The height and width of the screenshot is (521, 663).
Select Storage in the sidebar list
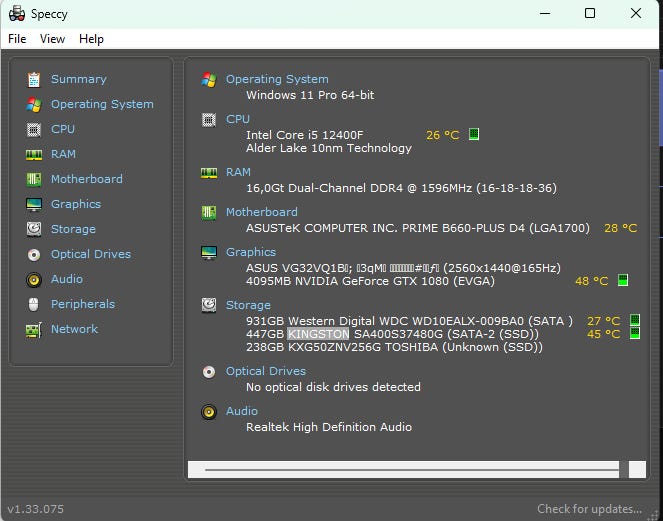(x=73, y=229)
